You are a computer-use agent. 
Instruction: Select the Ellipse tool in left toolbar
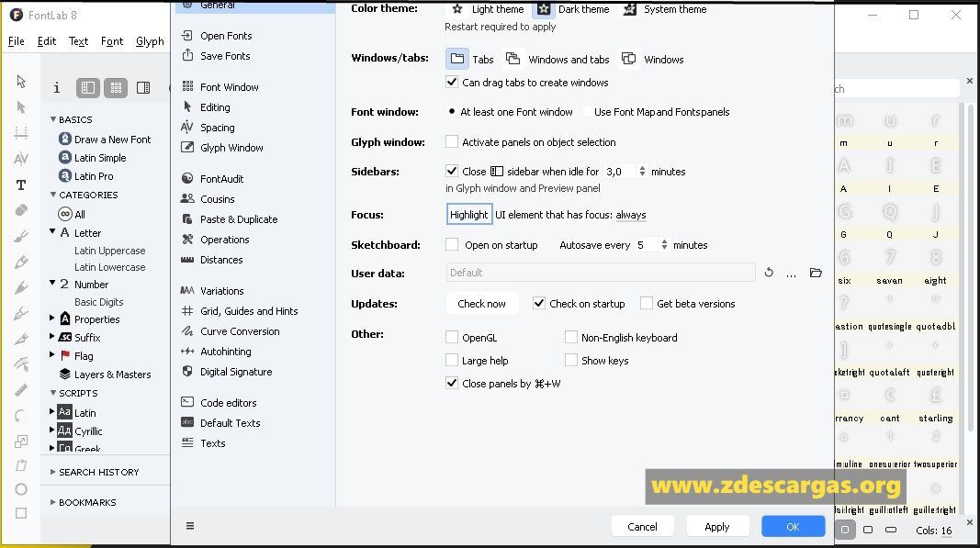(21, 489)
